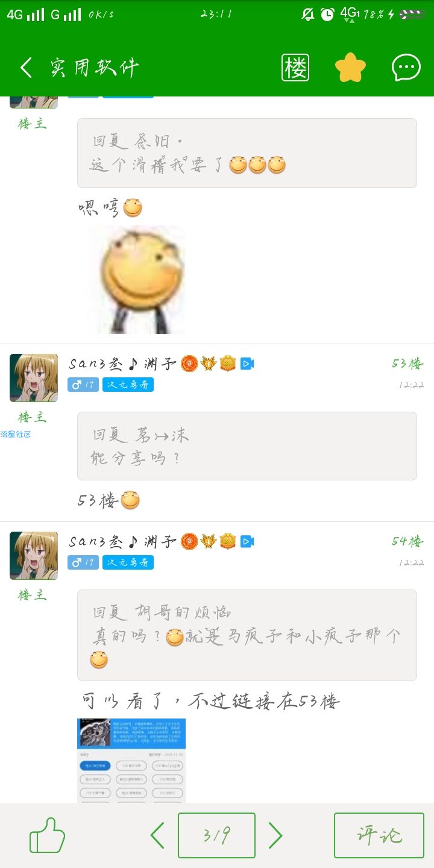The width and height of the screenshot is (434, 868).
Task: Like the post with thumbs-up icon
Action: [x=47, y=835]
